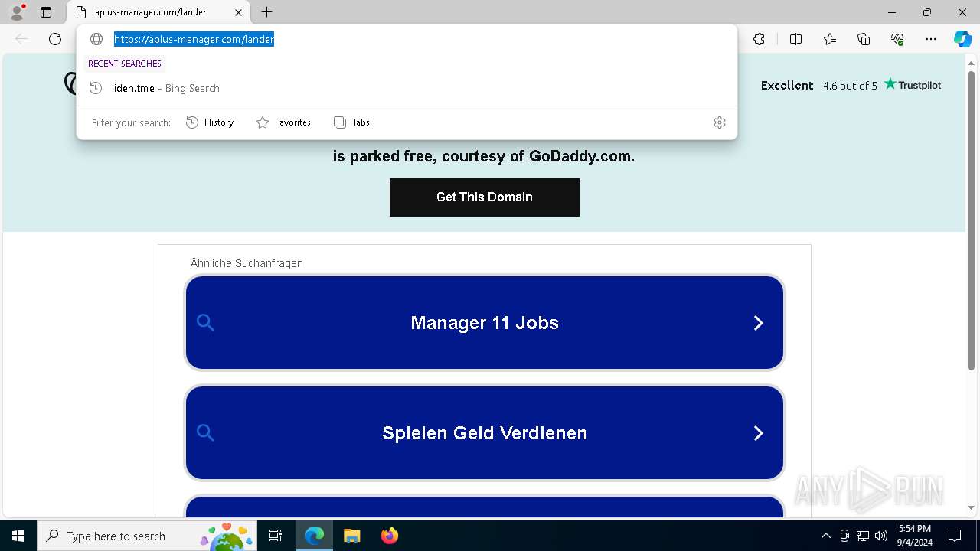Open the Extensions puzzle icon
The height and width of the screenshot is (551, 980).
[759, 39]
